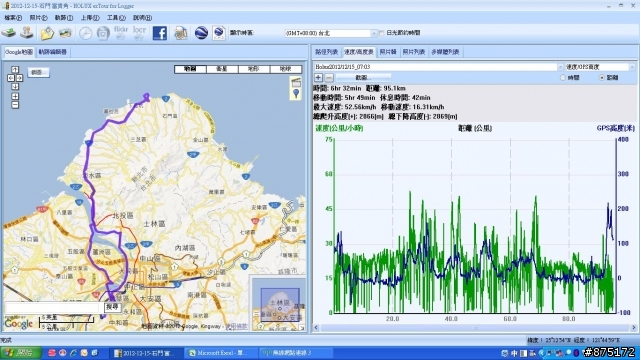
Task: Zoom in on the Google map
Action: pyautogui.click(x=15, y=96)
